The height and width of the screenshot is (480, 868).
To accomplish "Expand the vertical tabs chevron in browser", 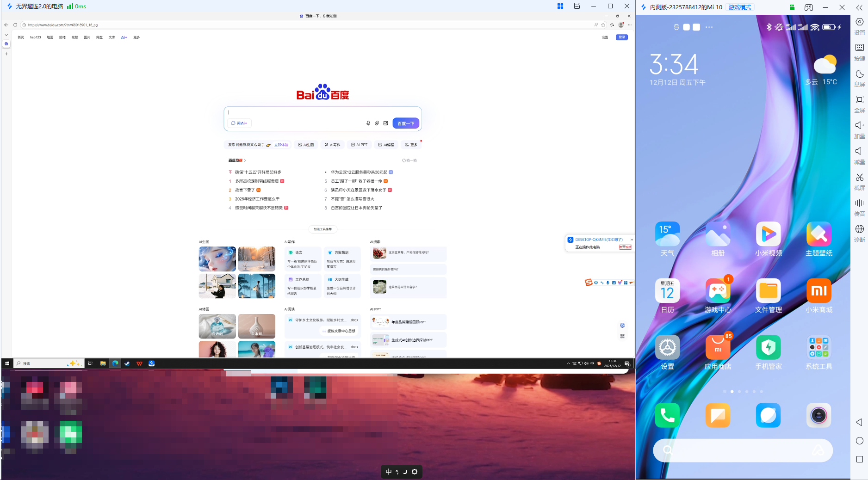I will point(6,35).
